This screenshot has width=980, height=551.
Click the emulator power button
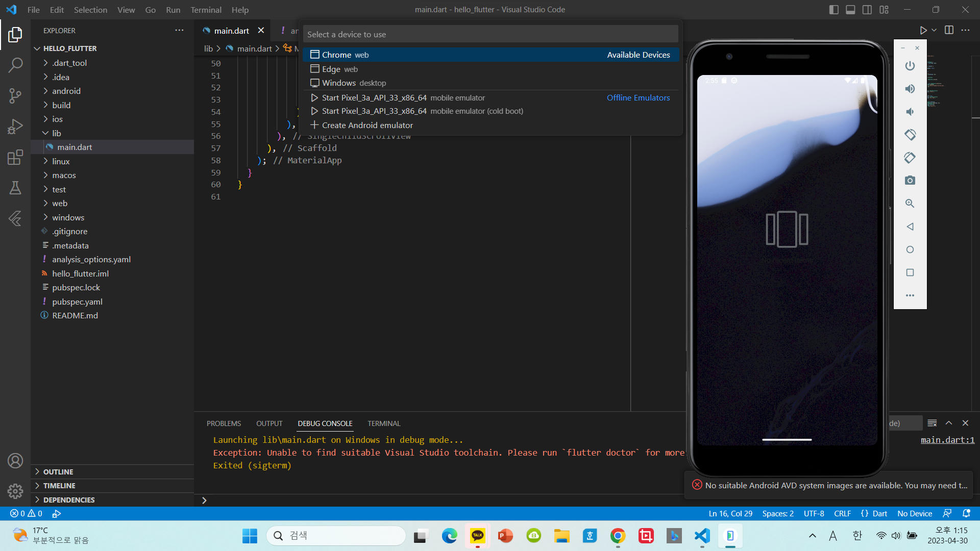(x=910, y=66)
